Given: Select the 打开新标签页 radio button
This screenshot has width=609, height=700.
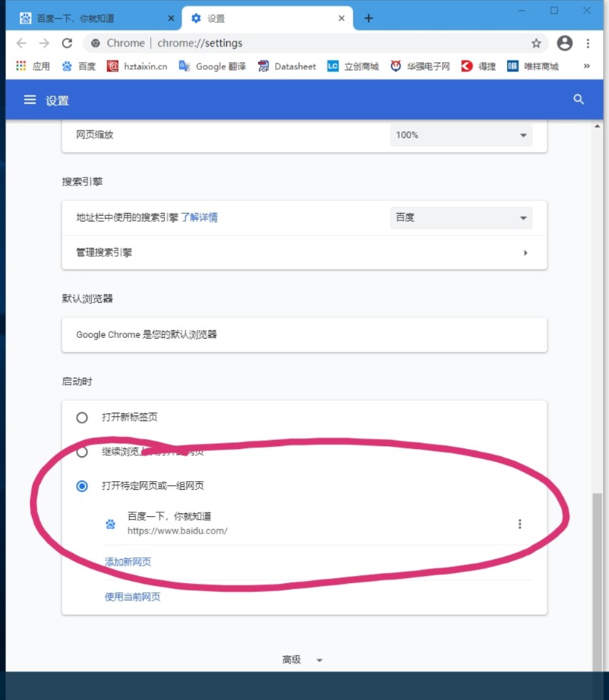Looking at the screenshot, I should [x=82, y=418].
